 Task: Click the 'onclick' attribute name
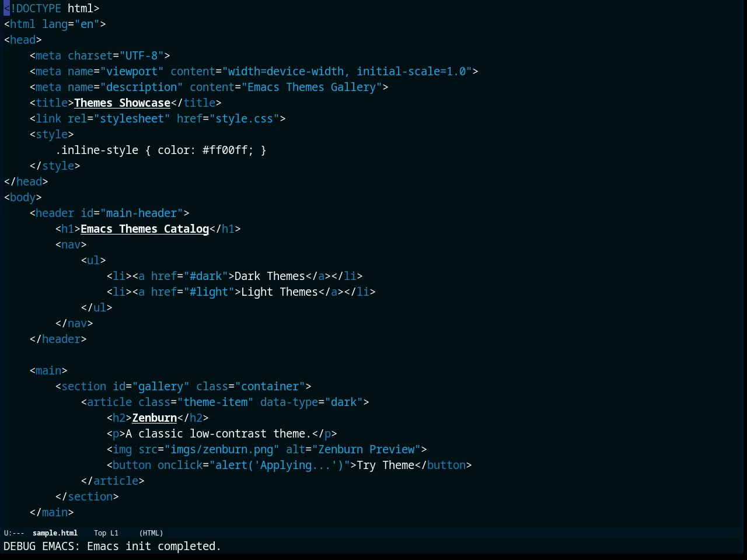tap(180, 466)
